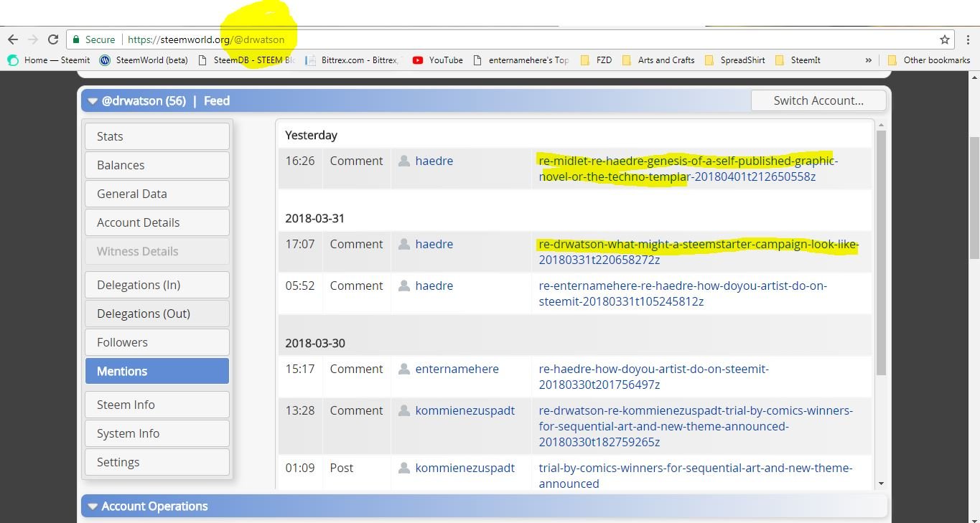This screenshot has width=980, height=523.
Task: Click the mentions list scrollbar thumb
Action: click(881, 253)
